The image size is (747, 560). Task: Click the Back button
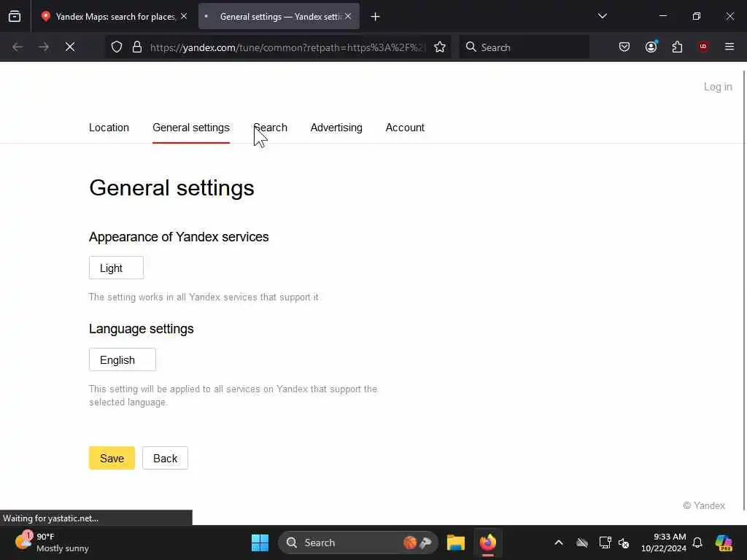(x=166, y=458)
